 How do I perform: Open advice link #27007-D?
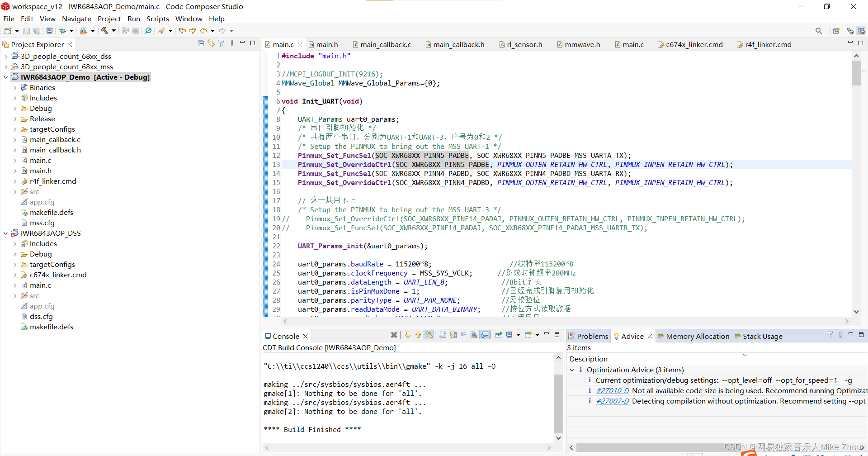point(612,401)
